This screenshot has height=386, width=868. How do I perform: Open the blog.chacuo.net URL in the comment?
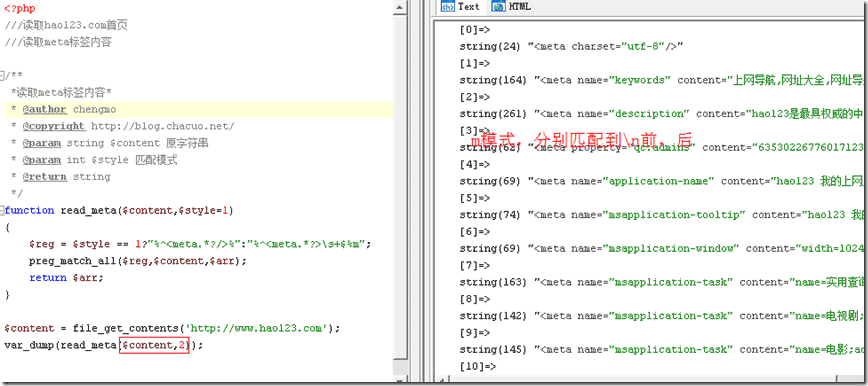(x=162, y=126)
